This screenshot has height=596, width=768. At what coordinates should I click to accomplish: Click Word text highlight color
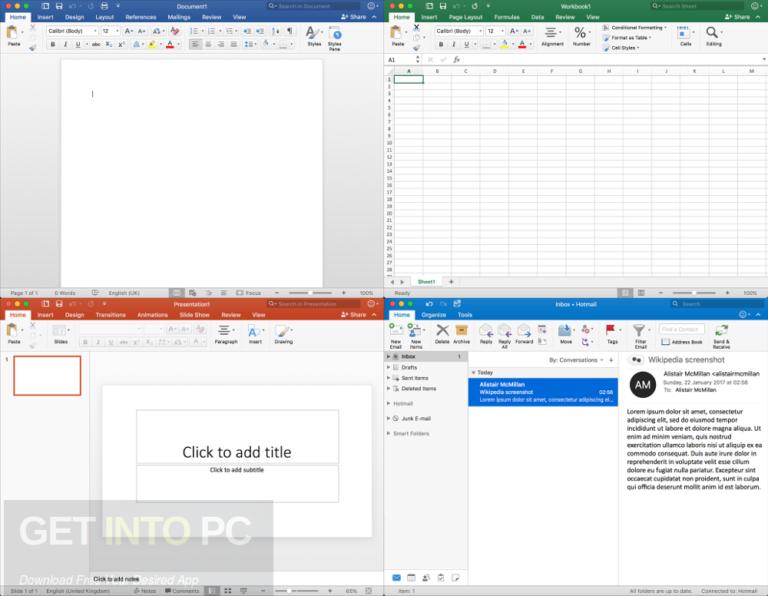152,45
